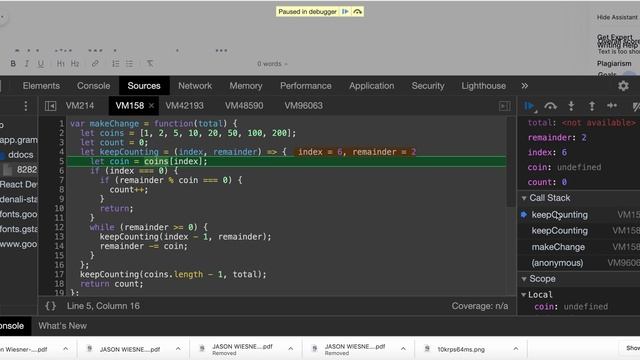Insert a bulleted list
The width and height of the screenshot is (640, 360).
click(x=129, y=64)
